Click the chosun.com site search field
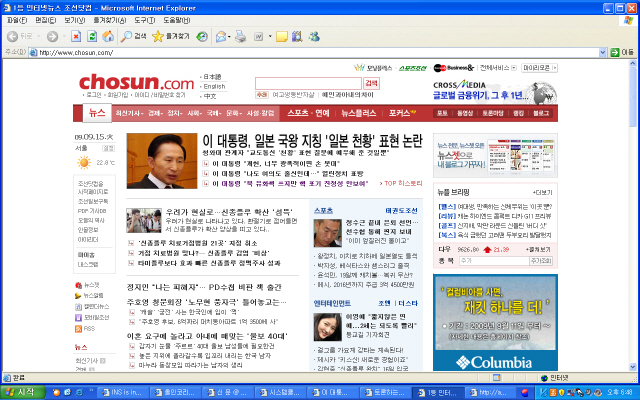This screenshot has width=640, height=400. pyautogui.click(x=308, y=83)
